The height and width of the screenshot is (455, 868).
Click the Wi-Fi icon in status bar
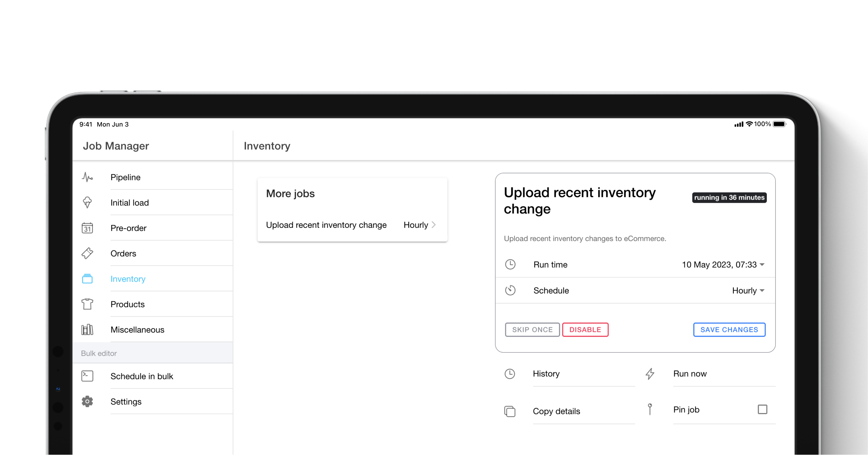coord(749,124)
